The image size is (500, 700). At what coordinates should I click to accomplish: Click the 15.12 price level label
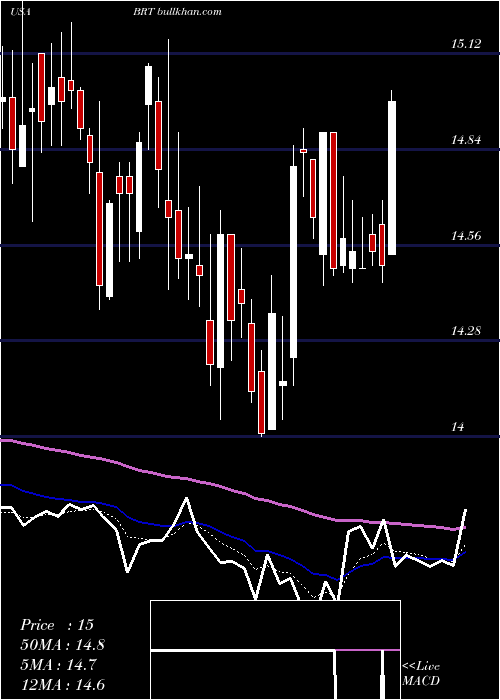(466, 44)
